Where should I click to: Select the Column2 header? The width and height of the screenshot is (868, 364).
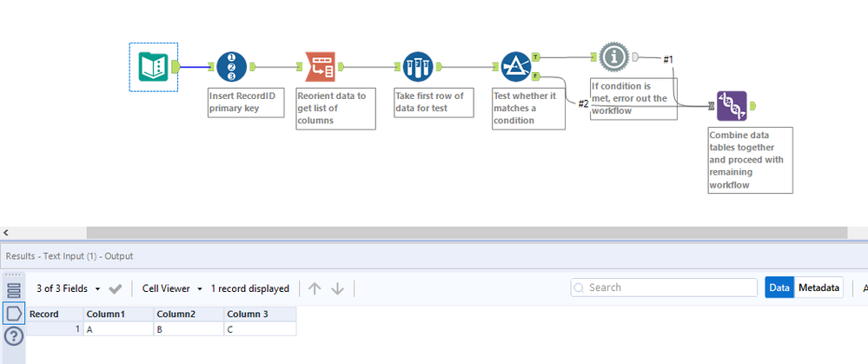(x=189, y=314)
